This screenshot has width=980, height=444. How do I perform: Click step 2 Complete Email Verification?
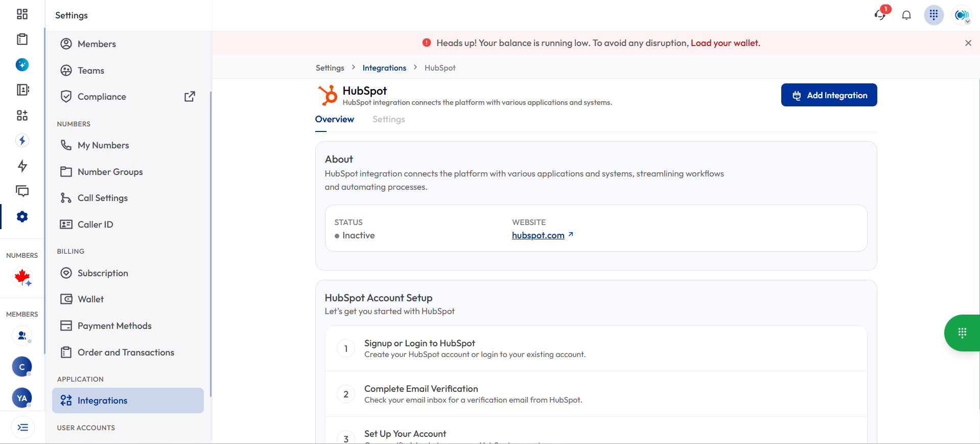point(596,394)
